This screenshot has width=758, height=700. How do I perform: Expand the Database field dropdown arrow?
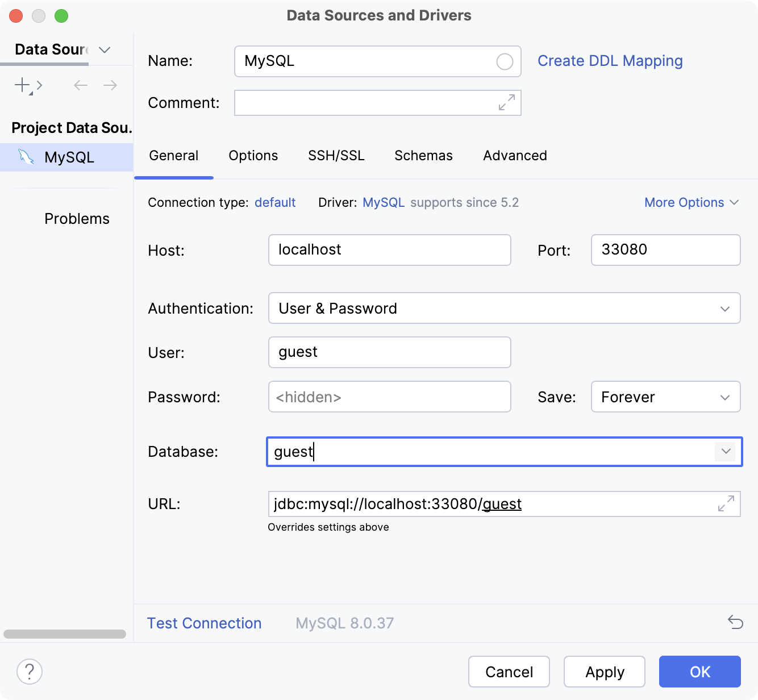click(x=725, y=452)
